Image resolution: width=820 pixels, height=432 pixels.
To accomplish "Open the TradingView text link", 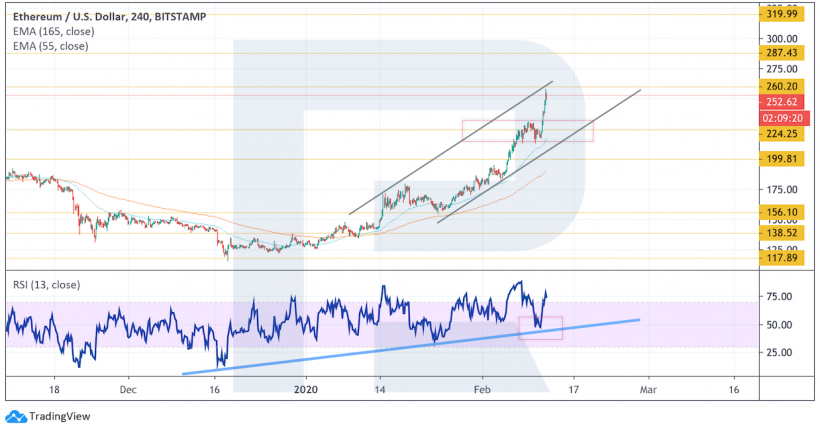I will [56, 417].
